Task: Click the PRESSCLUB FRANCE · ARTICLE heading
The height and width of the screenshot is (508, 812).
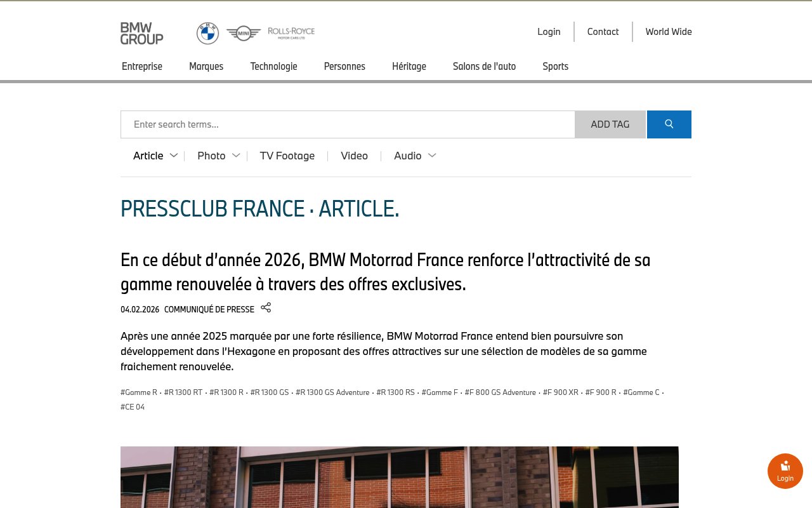Action: coord(260,208)
